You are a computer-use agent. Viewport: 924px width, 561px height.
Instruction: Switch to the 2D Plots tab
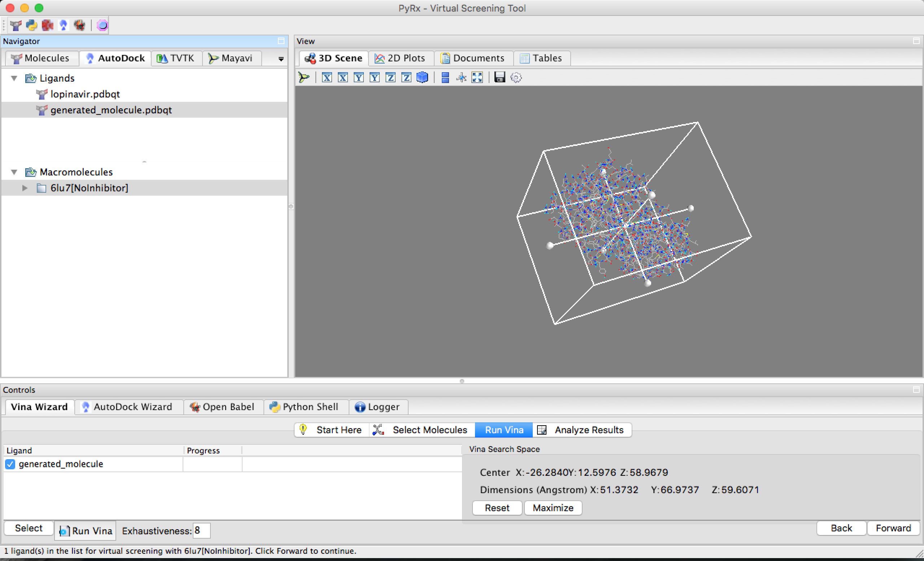click(x=401, y=58)
